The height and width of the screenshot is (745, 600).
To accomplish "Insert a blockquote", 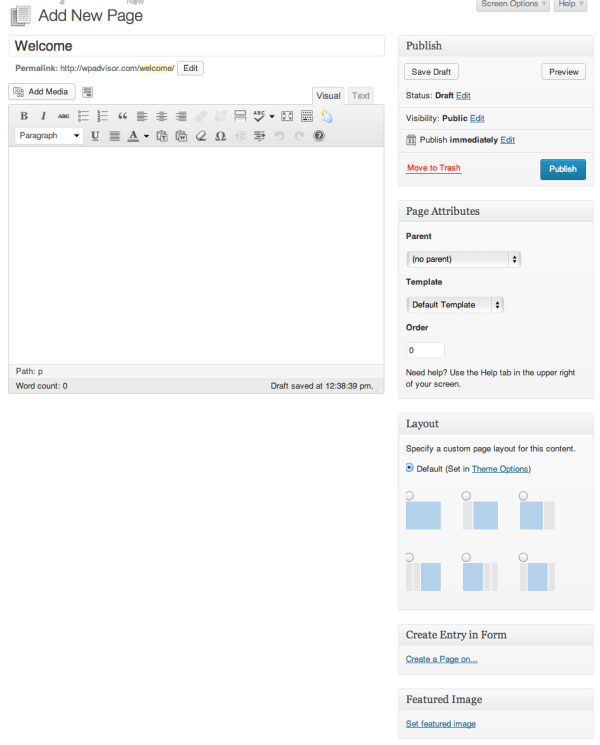I will (123, 116).
